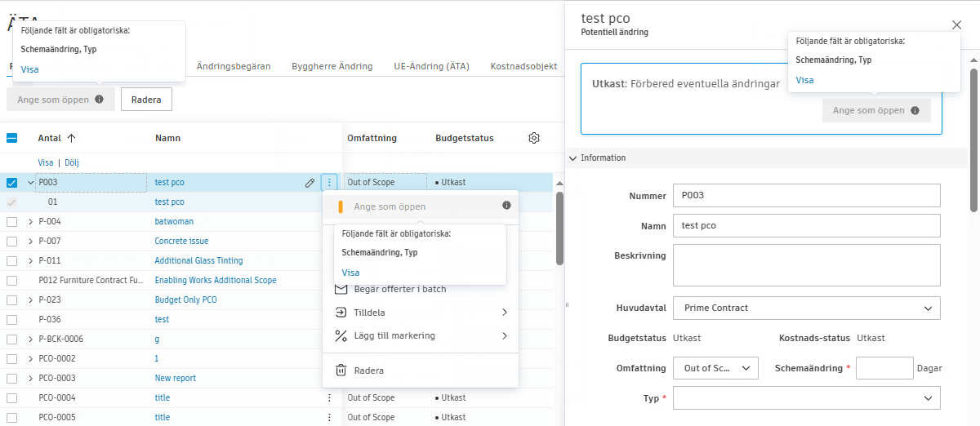
Task: Click the pencil edit icon on P003 row
Action: coord(310,183)
